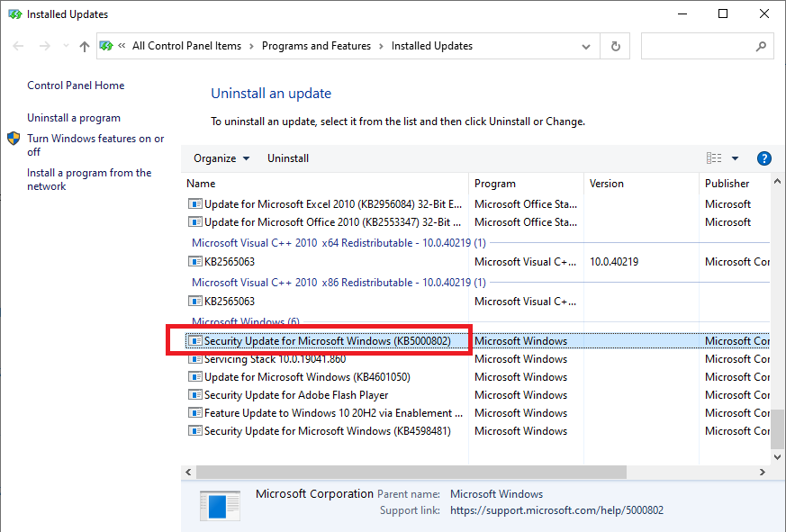Click the icon beside KB4598481 update

(x=194, y=431)
